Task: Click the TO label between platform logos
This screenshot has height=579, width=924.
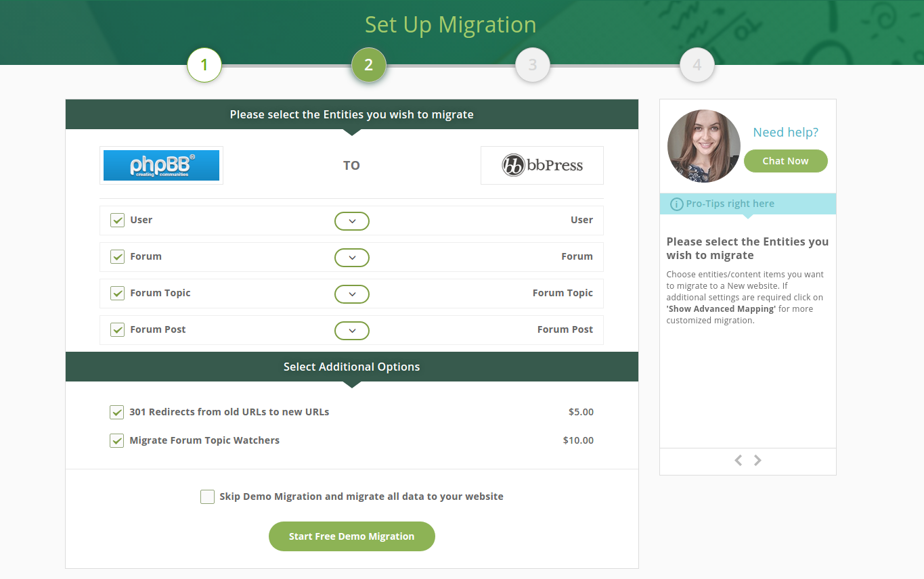Action: [351, 166]
